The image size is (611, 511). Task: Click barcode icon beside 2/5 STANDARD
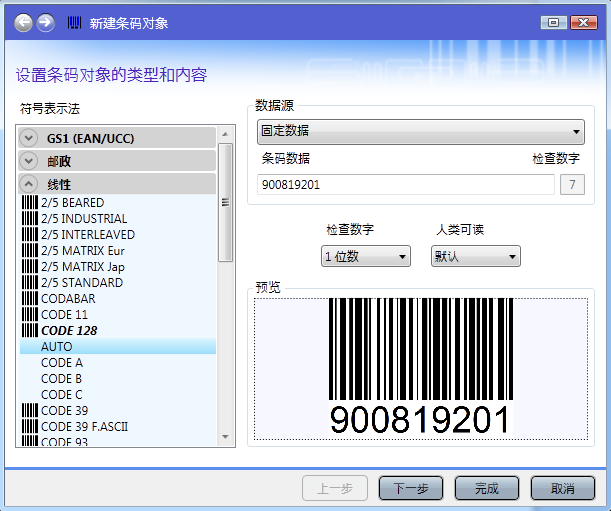pyautogui.click(x=30, y=283)
